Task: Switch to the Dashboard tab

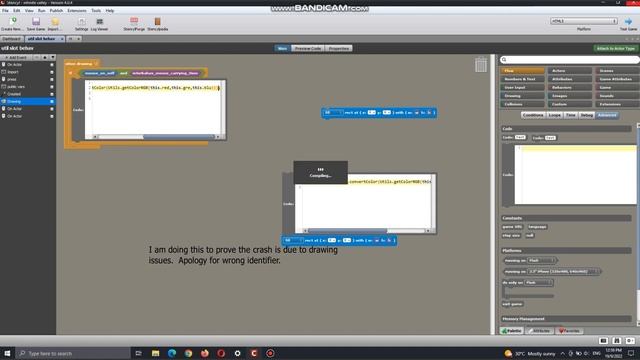Action: coord(11,39)
